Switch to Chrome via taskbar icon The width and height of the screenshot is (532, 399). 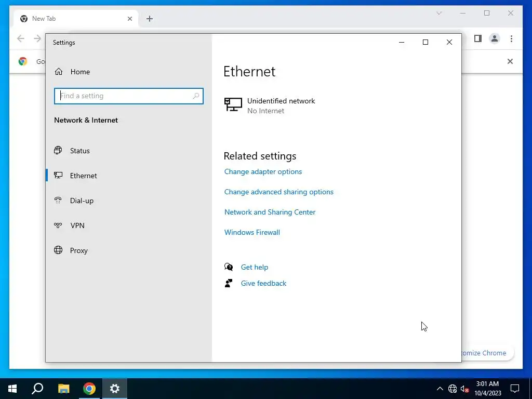click(x=89, y=389)
